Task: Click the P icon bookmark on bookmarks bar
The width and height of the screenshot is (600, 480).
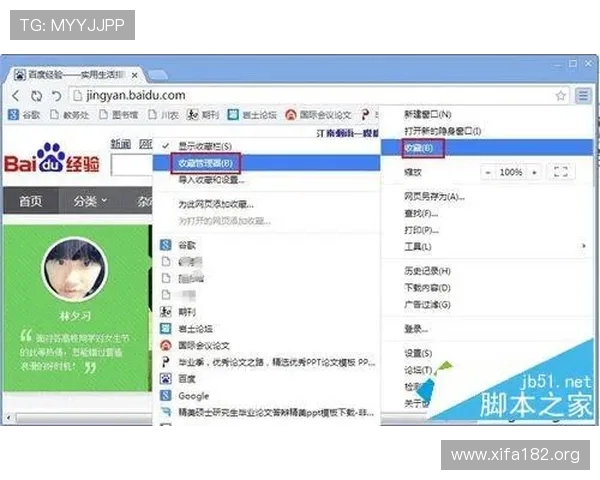Action: 365,114
